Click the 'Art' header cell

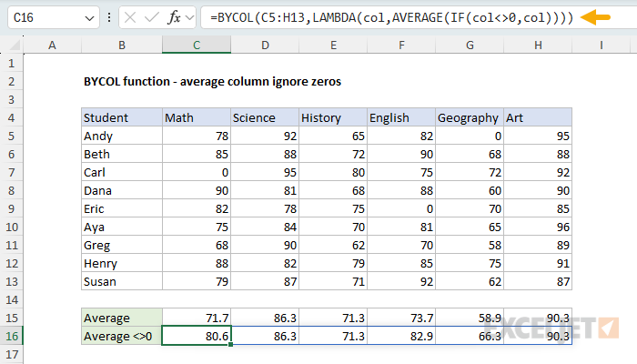point(538,117)
